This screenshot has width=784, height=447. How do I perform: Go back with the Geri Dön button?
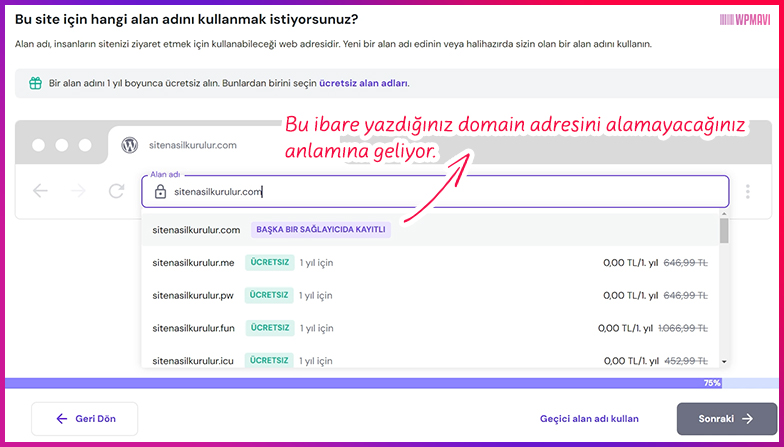[84, 418]
